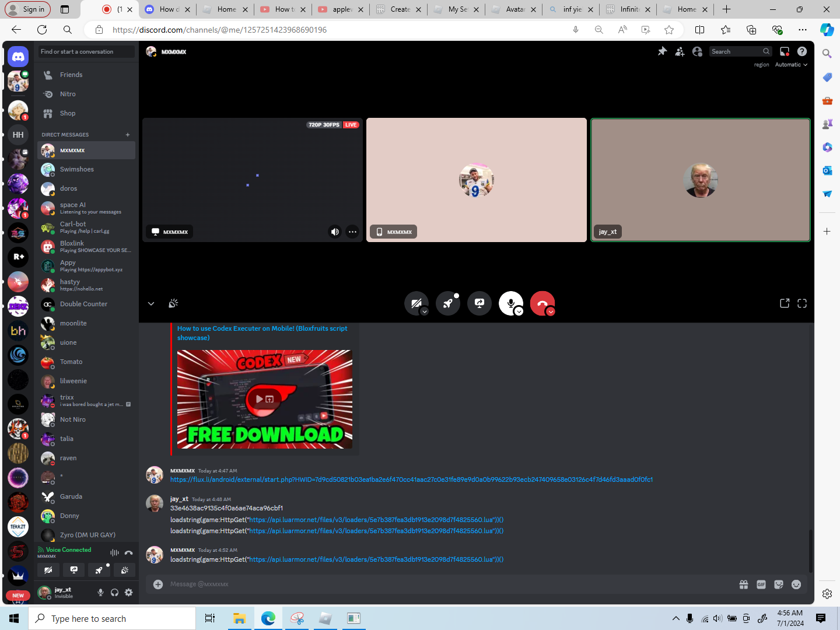Attach a file with plus button
Viewport: 840px width, 630px height.
[x=158, y=584]
